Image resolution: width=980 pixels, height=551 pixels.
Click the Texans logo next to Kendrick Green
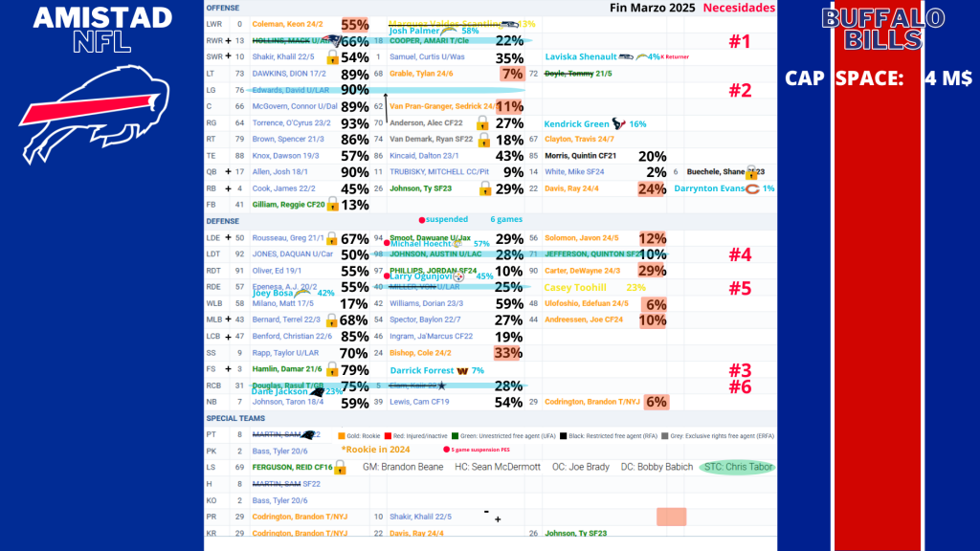point(617,123)
